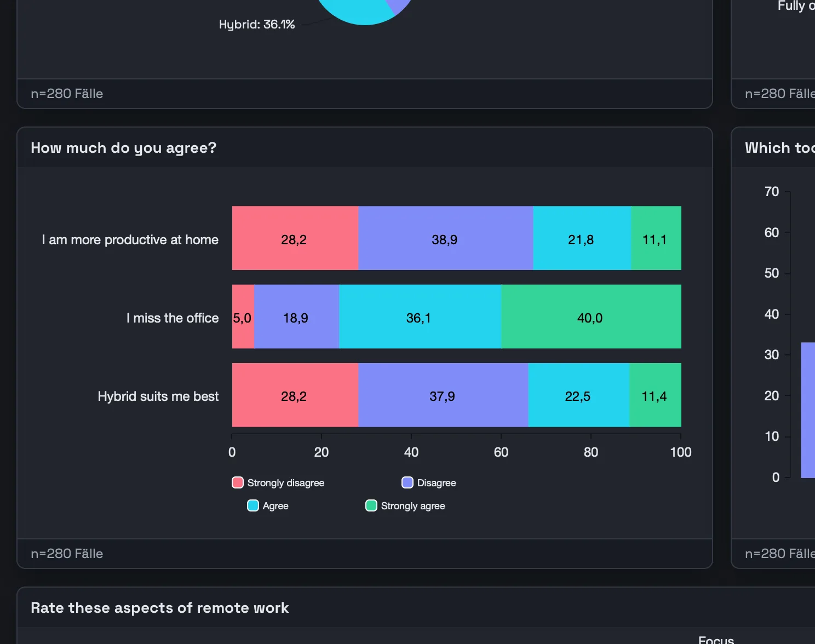
Task: Click "n=280 Fälle" under the agreement chart
Action: pyautogui.click(x=67, y=554)
